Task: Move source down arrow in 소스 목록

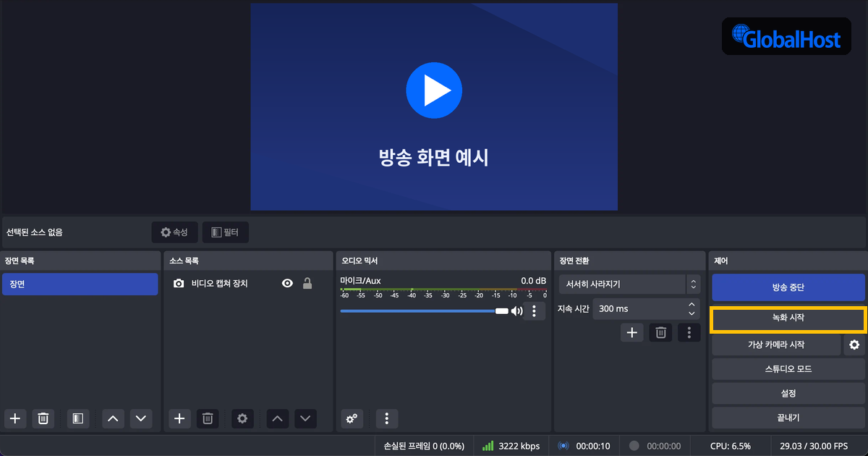Action: (306, 418)
